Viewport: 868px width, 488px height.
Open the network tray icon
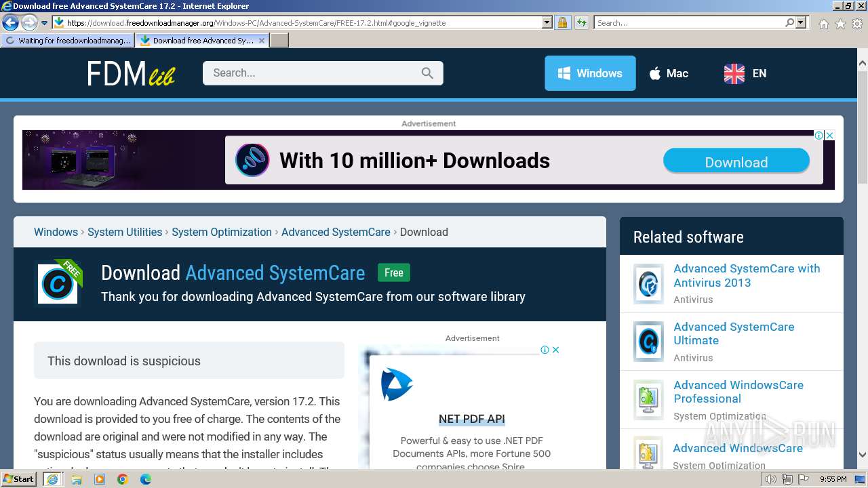(x=787, y=479)
